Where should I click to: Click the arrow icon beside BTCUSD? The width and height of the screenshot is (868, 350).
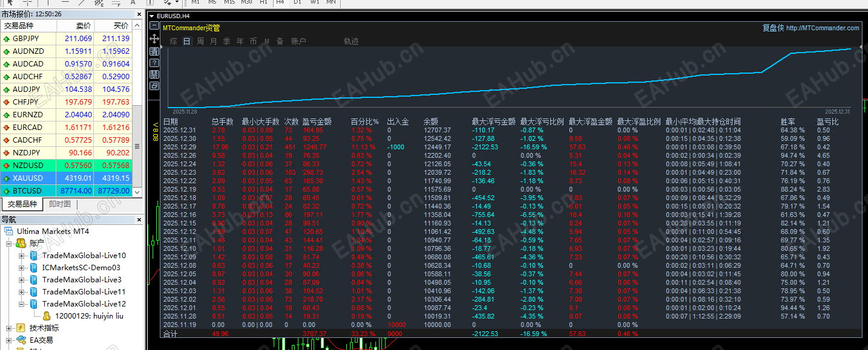(x=7, y=191)
